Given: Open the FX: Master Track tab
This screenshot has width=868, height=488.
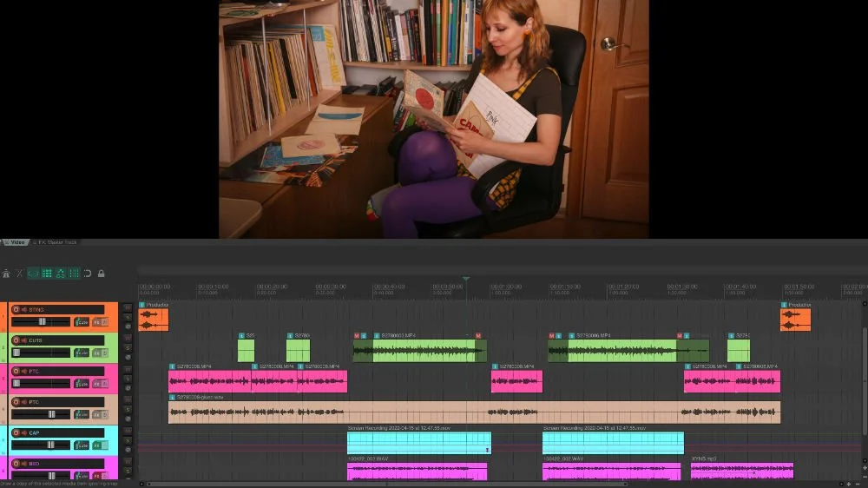Looking at the screenshot, I should coord(56,242).
